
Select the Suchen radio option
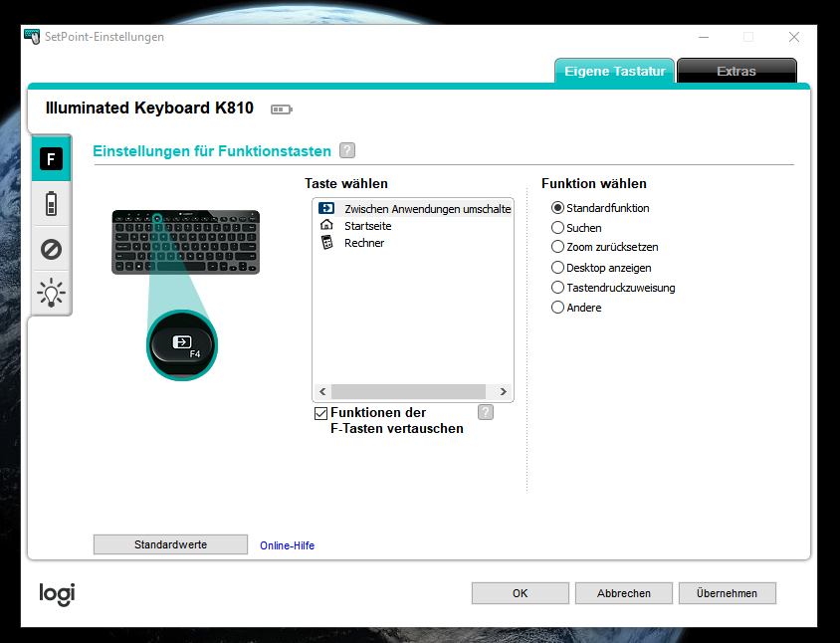click(x=557, y=228)
